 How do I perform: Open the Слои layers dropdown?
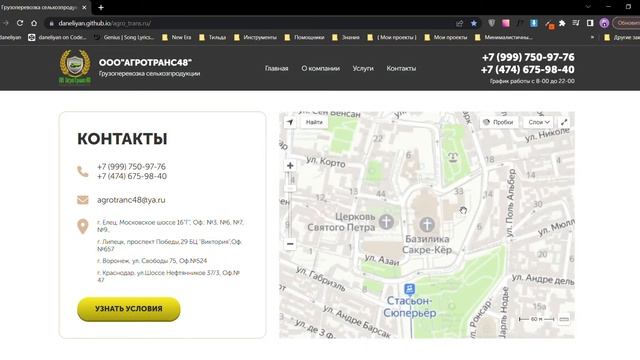coord(539,122)
